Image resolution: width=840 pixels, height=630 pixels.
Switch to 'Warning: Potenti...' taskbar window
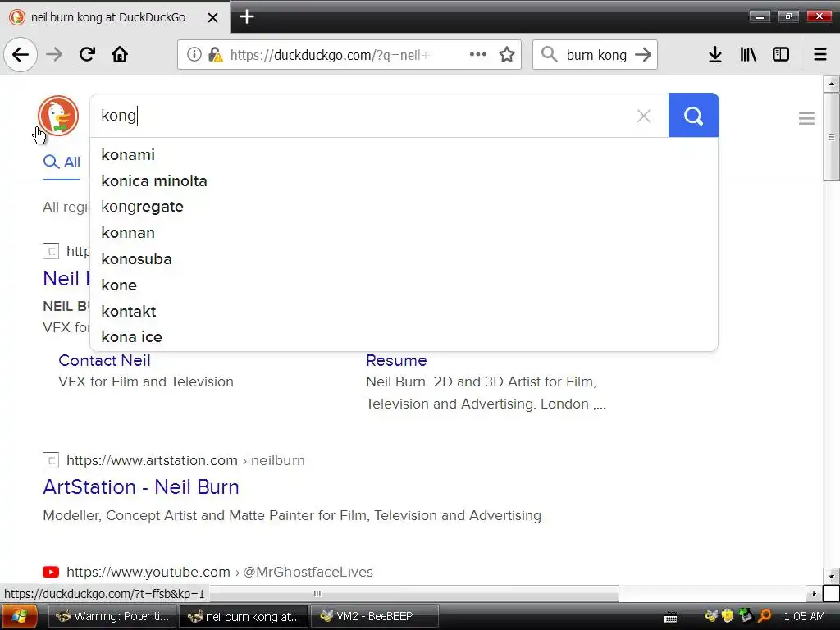pos(112,617)
